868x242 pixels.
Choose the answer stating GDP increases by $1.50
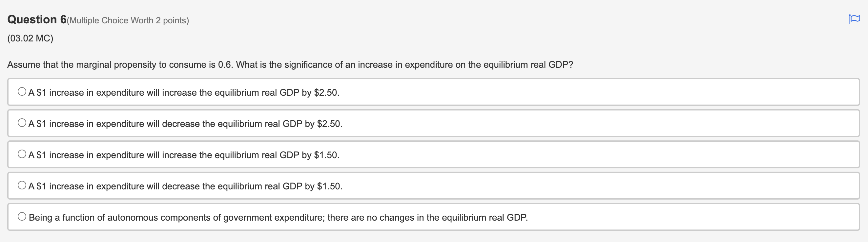(x=184, y=155)
